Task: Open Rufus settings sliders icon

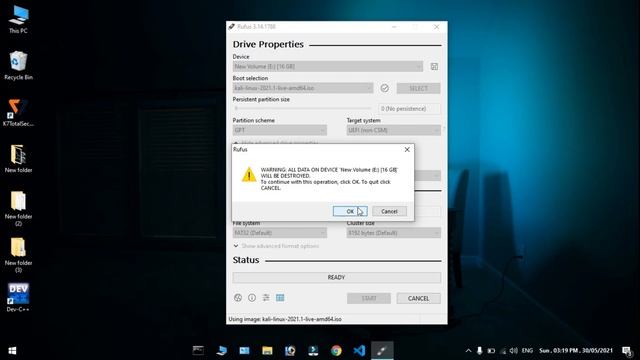Action: [x=266, y=298]
